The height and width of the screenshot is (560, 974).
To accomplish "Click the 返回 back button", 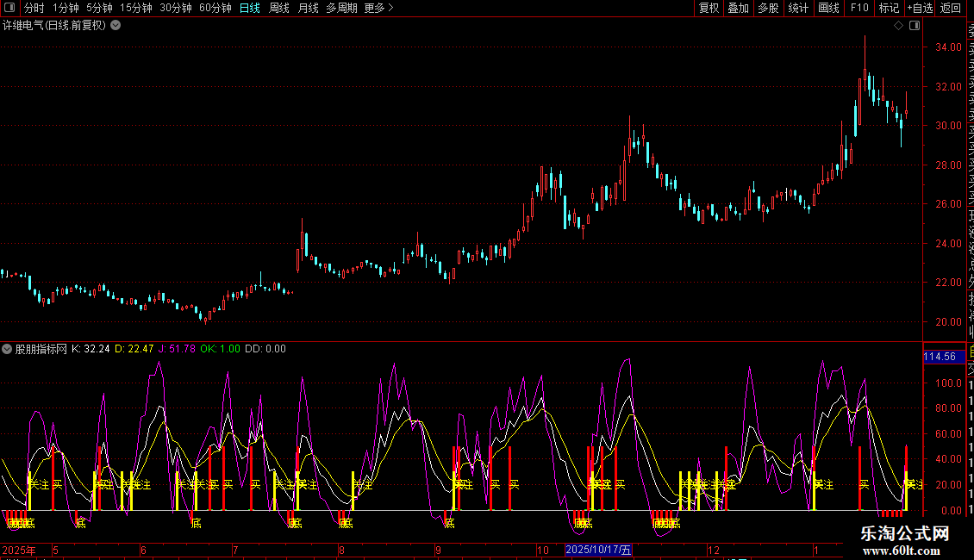I will coord(951,9).
